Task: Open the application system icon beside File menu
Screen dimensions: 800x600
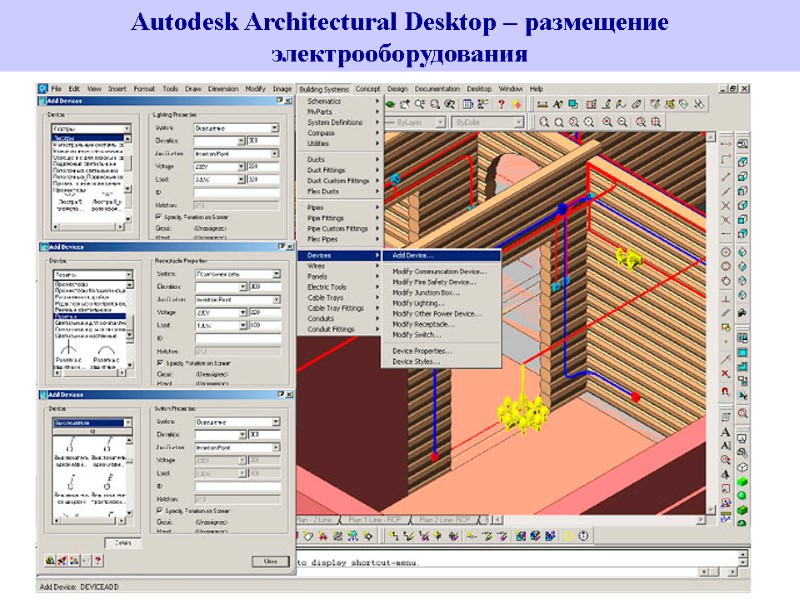Action: [x=43, y=88]
